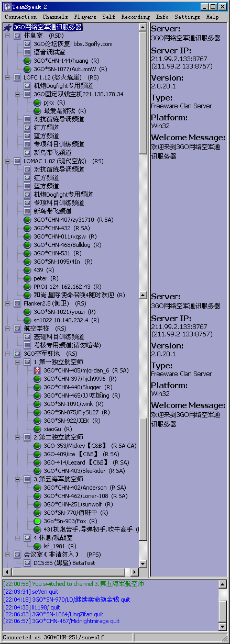Select player 和尚 星际使命召唤4随时欢迎
Image resolution: width=230 pixels, height=644 pixels.
click(x=79, y=295)
